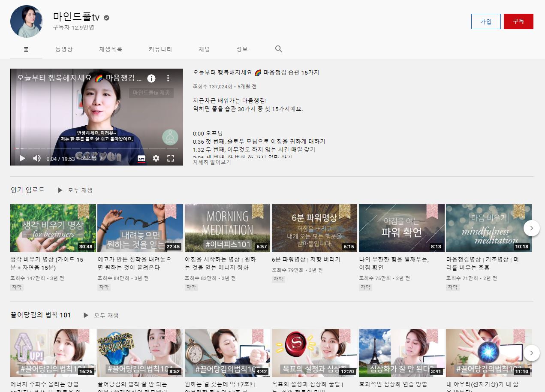Click title 마음챙김명상 | 기초명상
This screenshot has width=545, height=392.
[x=482, y=263]
